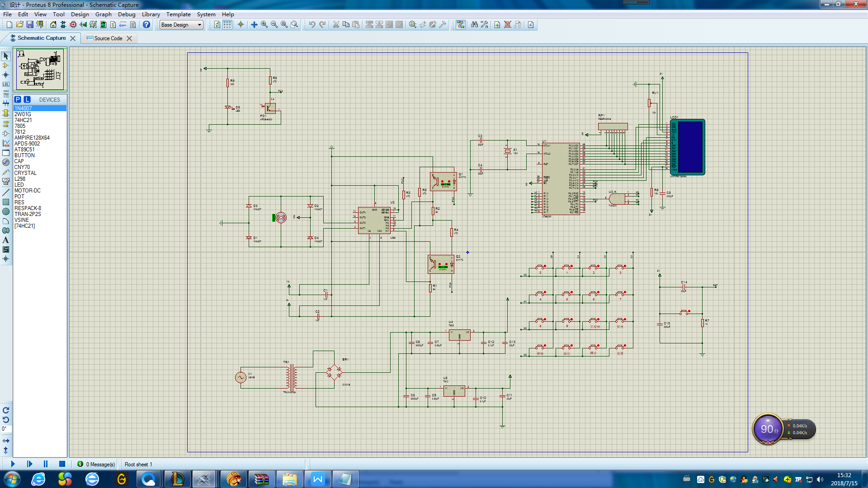This screenshot has height=488, width=868.
Task: Redraw the display with refresh icon
Action: (217, 25)
